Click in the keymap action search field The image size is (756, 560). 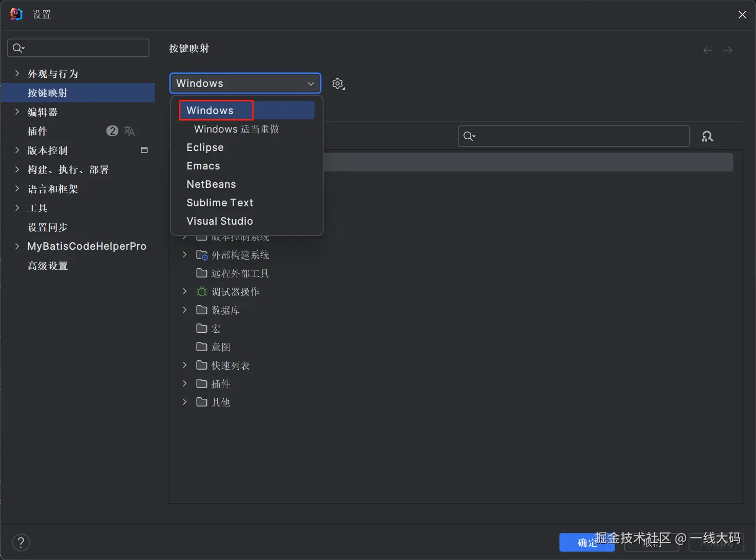coord(574,136)
